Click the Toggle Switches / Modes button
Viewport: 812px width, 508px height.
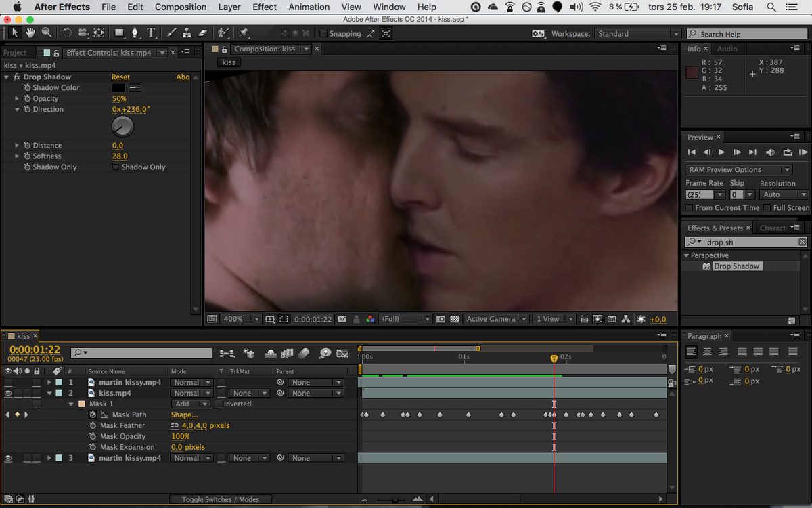coord(221,499)
